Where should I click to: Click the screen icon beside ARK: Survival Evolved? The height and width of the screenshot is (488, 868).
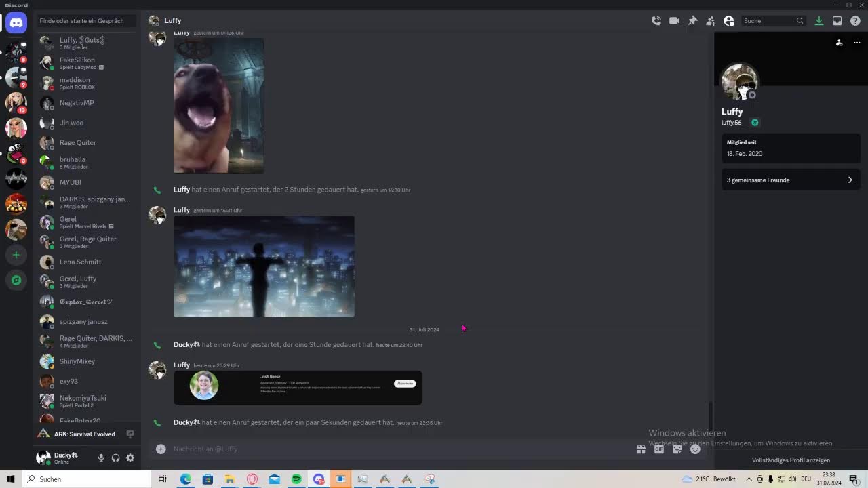coord(130,434)
